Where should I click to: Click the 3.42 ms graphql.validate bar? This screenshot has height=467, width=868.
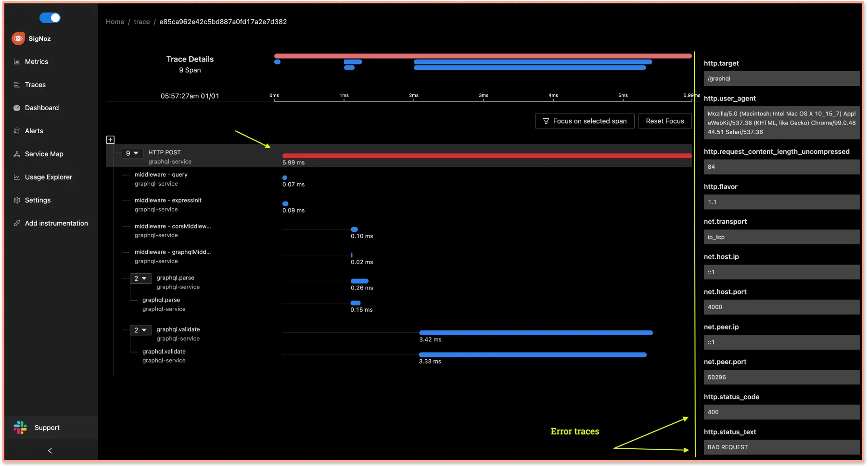[536, 333]
